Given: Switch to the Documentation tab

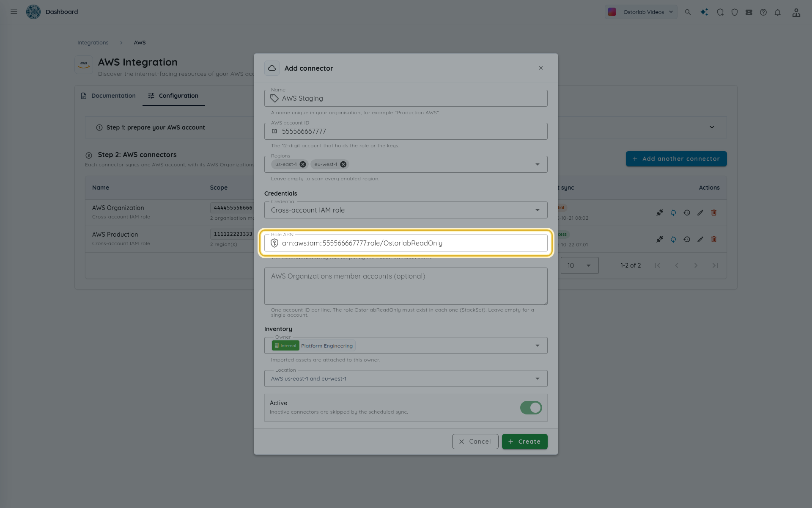Looking at the screenshot, I should [109, 96].
